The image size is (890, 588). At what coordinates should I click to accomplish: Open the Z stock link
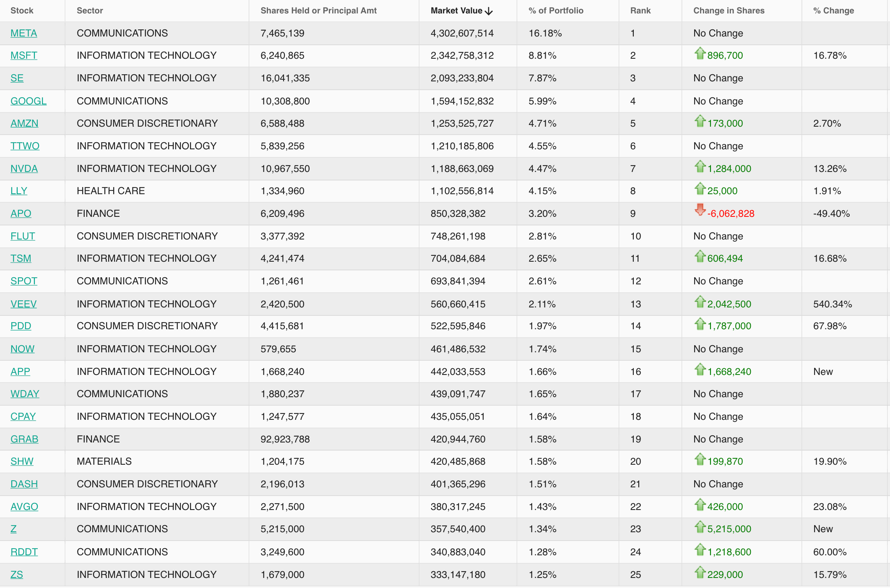pyautogui.click(x=13, y=529)
